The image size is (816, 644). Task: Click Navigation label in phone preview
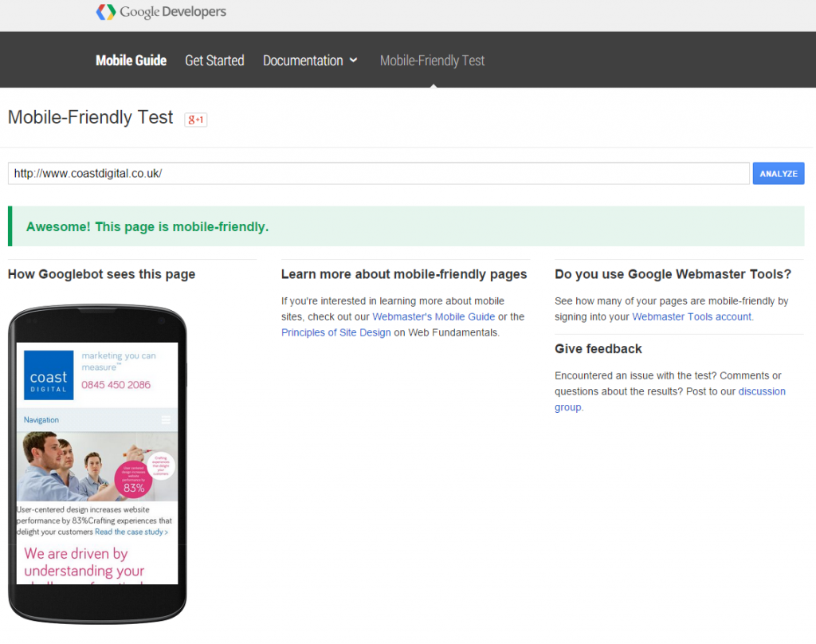coord(41,420)
